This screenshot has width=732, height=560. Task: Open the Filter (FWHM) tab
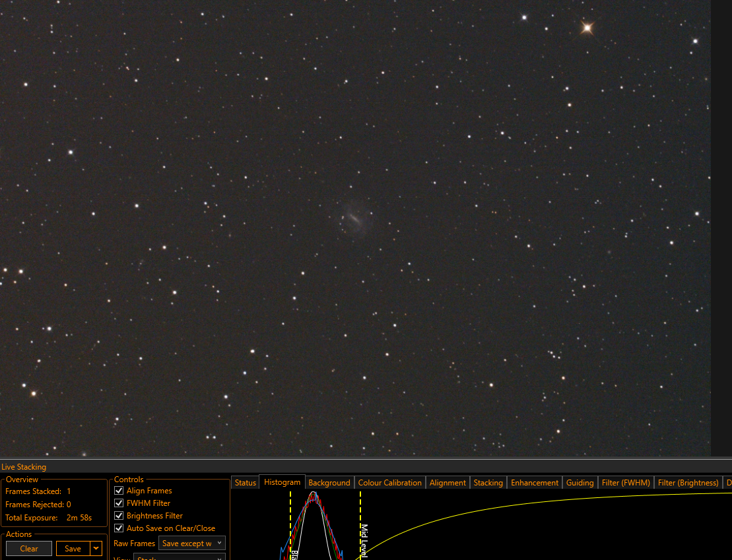coord(626,483)
